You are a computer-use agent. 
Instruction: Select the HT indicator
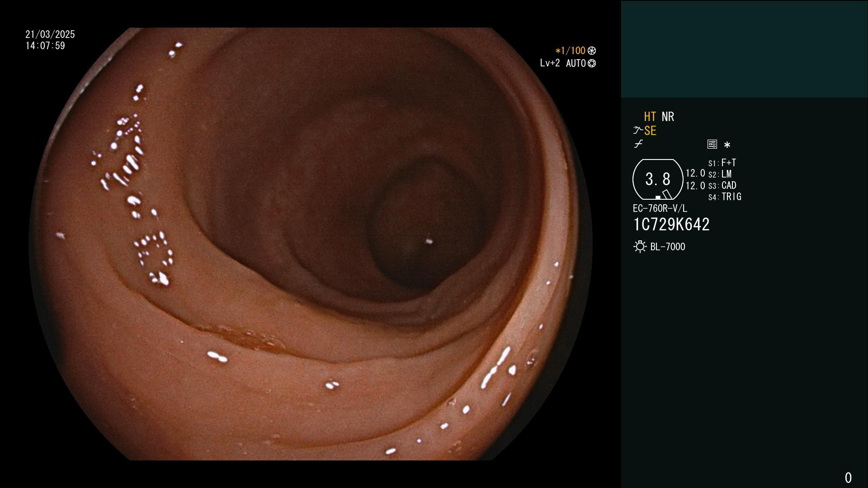[x=650, y=117]
